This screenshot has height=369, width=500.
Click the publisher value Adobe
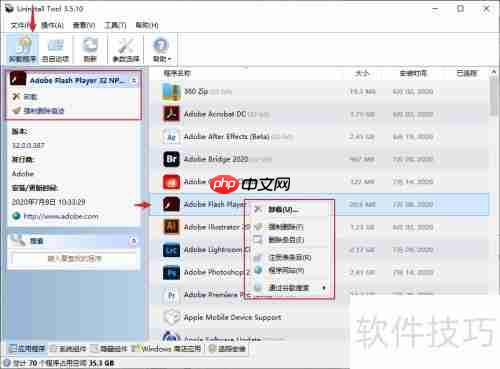[x=23, y=174]
